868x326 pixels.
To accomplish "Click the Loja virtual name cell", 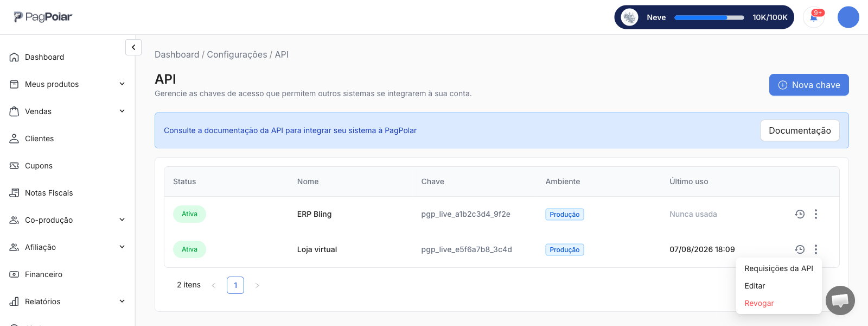I will coord(317,249).
